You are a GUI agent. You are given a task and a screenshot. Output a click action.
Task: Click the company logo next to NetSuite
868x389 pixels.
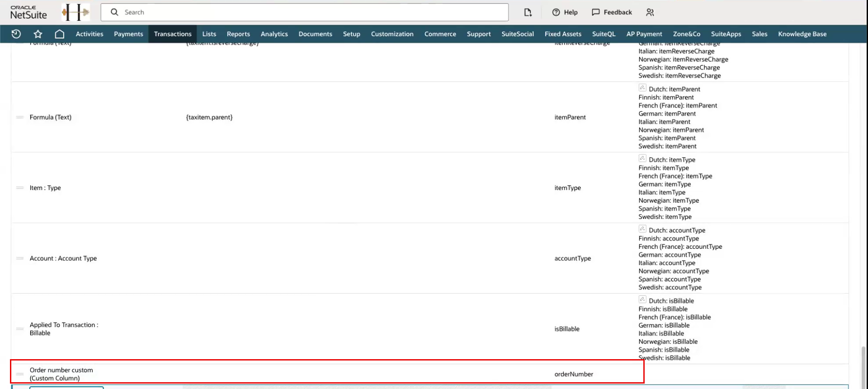tap(75, 12)
